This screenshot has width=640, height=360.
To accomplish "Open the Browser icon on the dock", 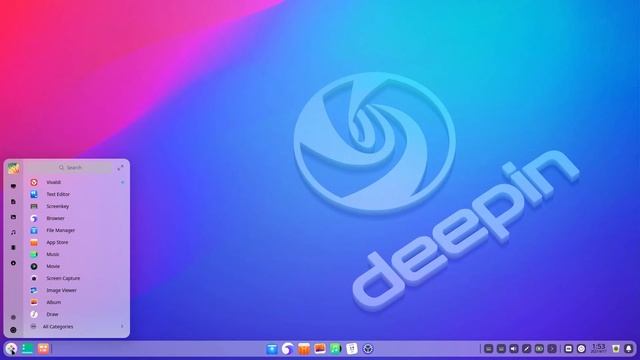I will pos(288,349).
